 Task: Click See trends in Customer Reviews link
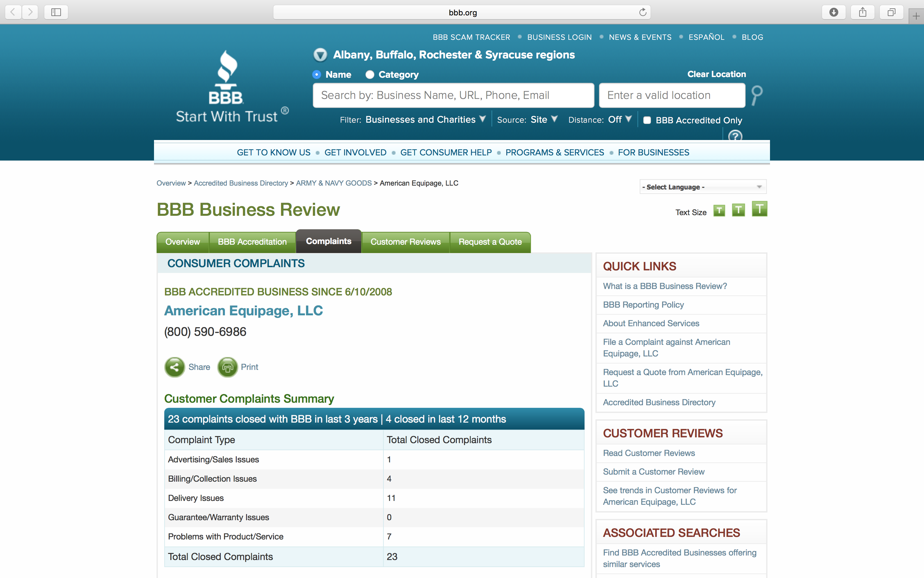tap(670, 496)
